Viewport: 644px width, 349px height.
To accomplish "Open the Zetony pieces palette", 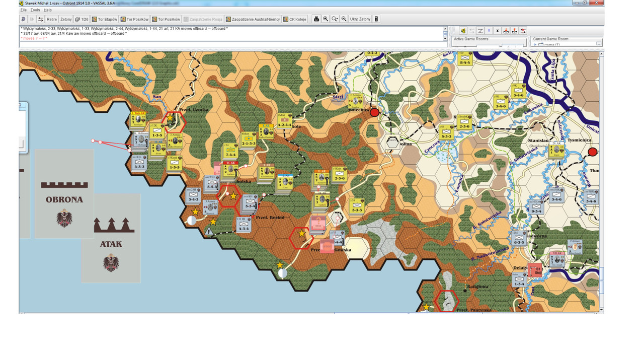I will 66,19.
